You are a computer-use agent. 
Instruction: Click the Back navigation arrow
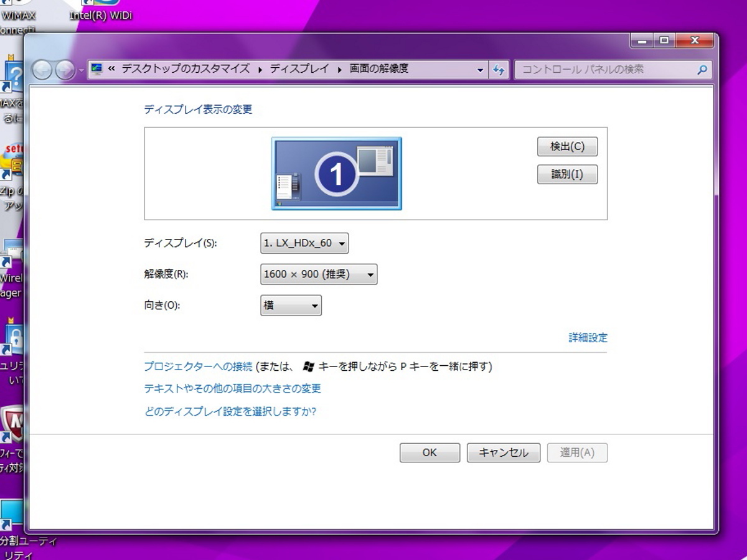click(x=42, y=70)
